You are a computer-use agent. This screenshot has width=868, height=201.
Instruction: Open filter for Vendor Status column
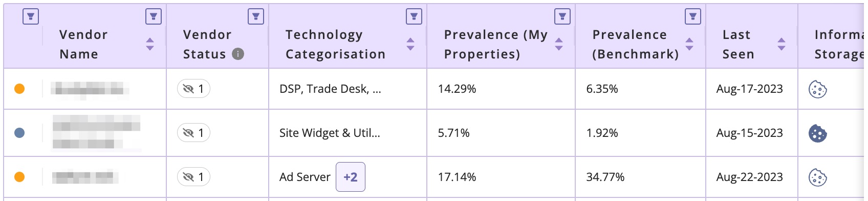[256, 16]
